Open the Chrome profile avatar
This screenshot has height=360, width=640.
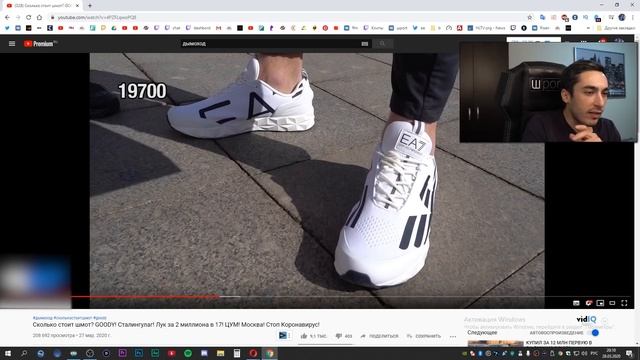tap(622, 18)
